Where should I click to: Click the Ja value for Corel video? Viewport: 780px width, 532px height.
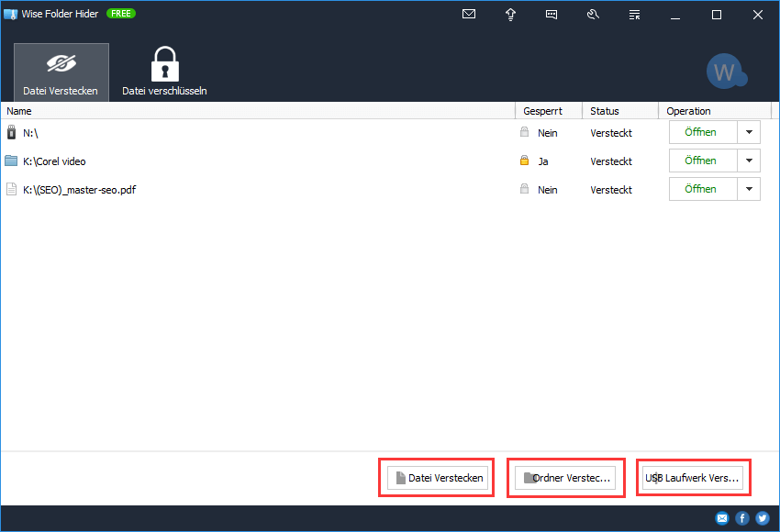click(x=542, y=161)
